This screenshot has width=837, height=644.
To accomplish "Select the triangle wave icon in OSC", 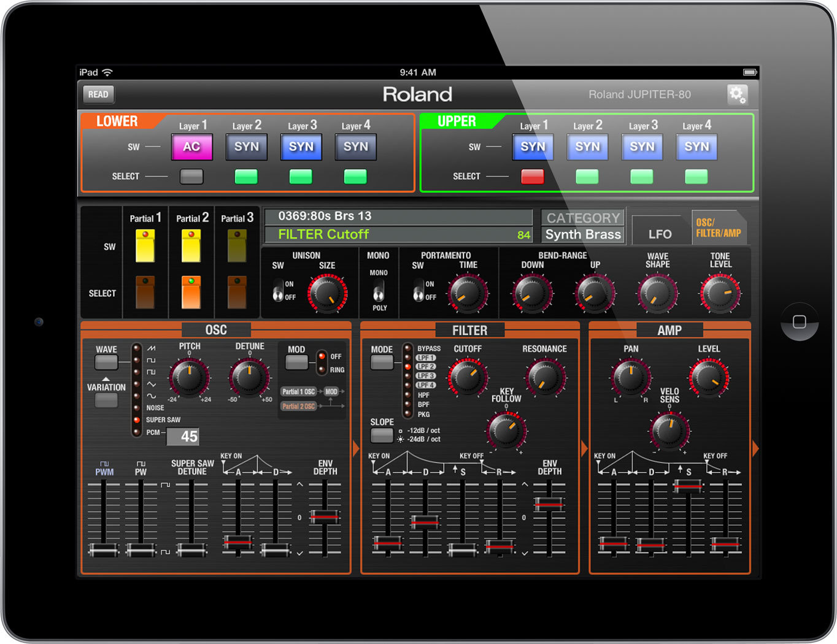I will (x=151, y=384).
